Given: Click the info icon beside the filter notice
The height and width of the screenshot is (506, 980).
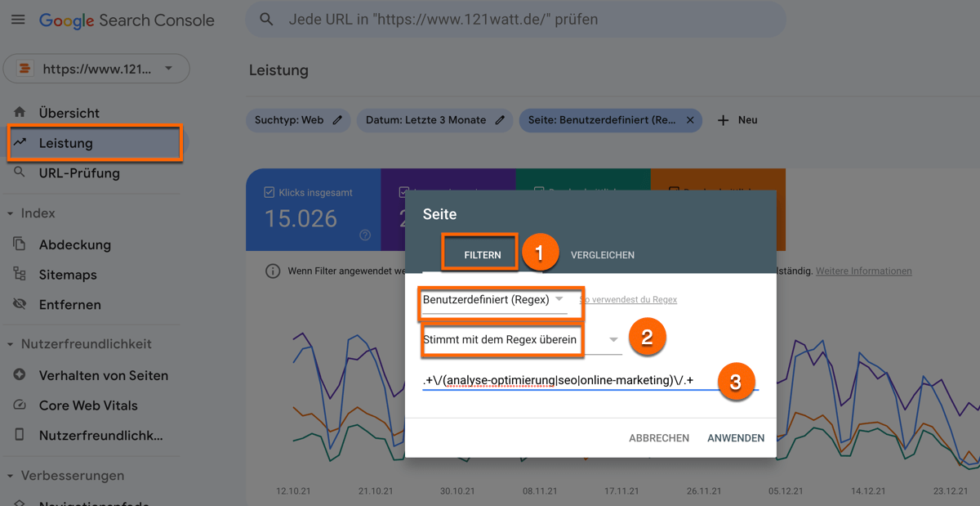Looking at the screenshot, I should point(272,270).
